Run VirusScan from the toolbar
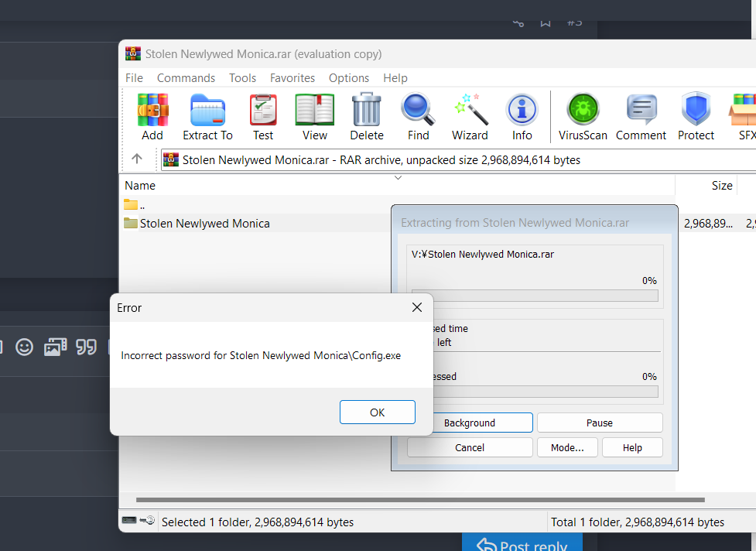Screen dimensions: 756x551 click(x=583, y=110)
